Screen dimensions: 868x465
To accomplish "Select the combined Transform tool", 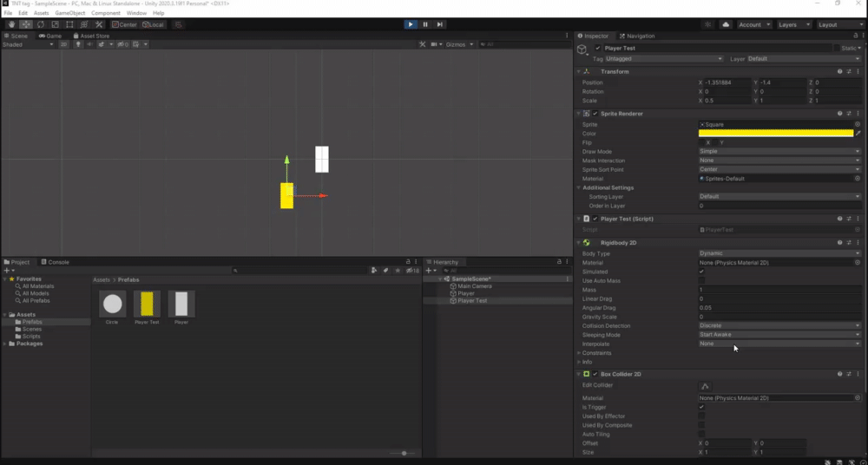I will point(84,24).
